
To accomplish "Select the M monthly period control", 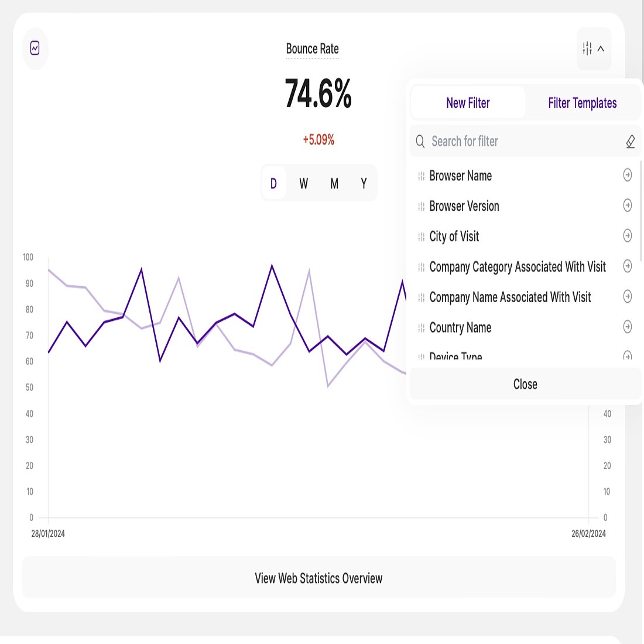I will tap(334, 183).
